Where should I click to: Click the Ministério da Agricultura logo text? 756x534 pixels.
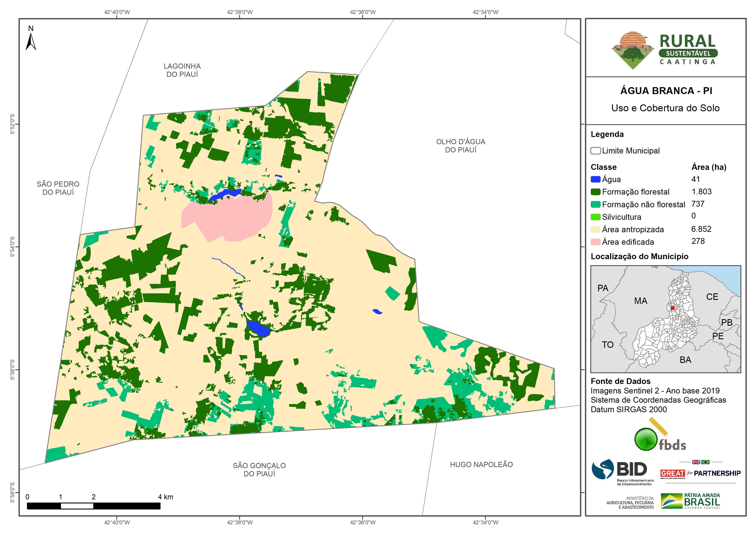point(630,503)
